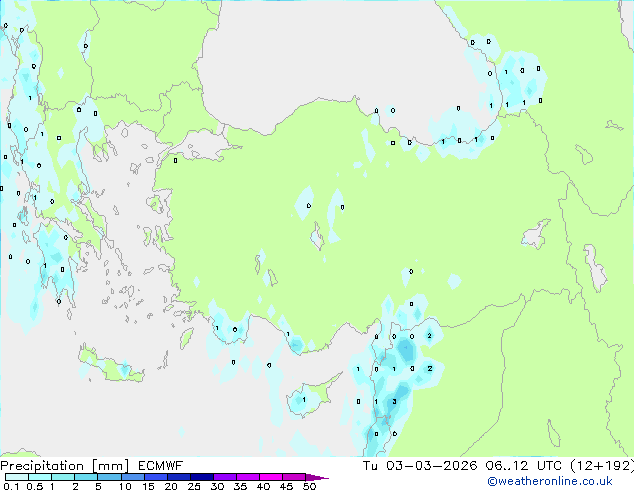Screen dimensions: 634x490
Task: Click the 30–35 mm purple legend box
Action: click(225, 477)
